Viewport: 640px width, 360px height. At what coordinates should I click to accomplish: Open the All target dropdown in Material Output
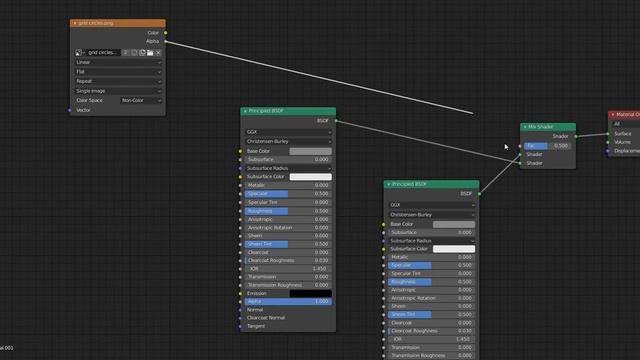pos(626,124)
